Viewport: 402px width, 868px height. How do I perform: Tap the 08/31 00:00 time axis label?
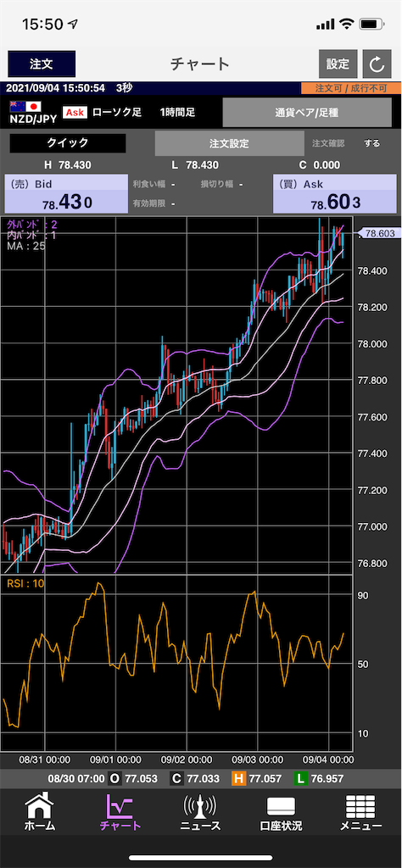tap(44, 759)
